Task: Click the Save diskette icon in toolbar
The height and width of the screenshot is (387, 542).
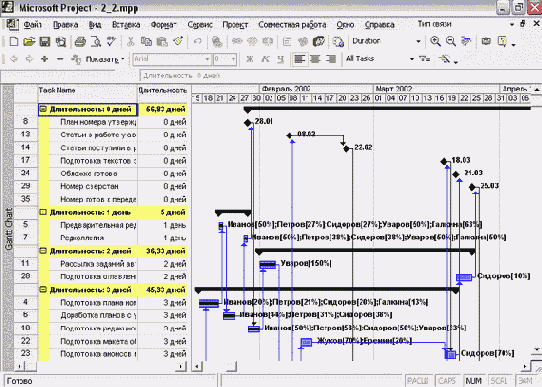Action: 45,42
